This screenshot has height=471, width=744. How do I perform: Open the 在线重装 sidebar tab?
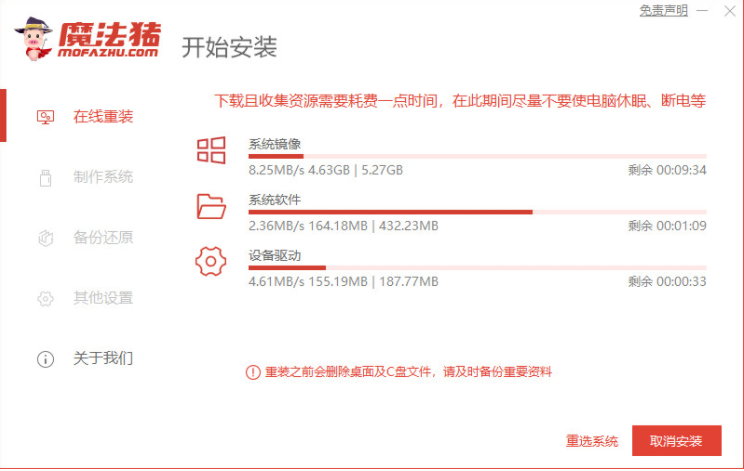103,117
